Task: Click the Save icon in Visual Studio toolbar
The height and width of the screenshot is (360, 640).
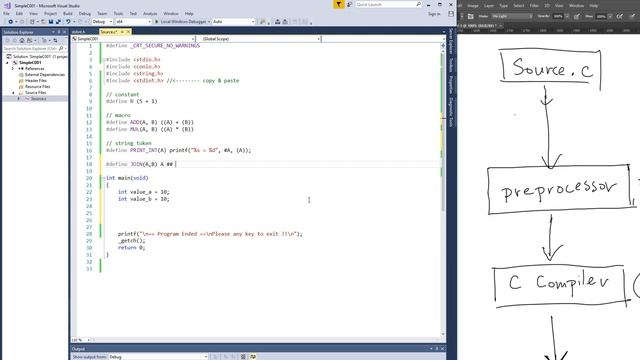Action: point(51,22)
